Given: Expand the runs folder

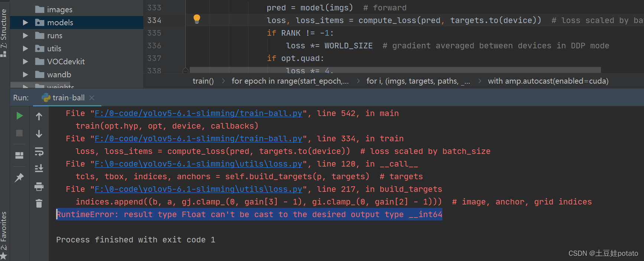Looking at the screenshot, I should (x=25, y=36).
